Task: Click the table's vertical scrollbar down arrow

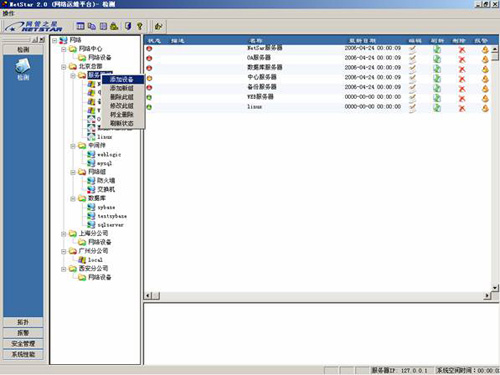Action: coord(495,288)
